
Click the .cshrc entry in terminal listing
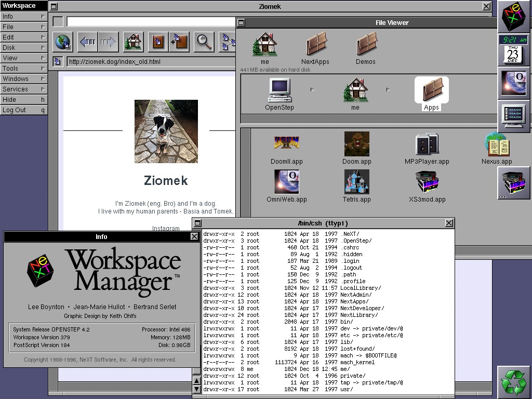350,247
